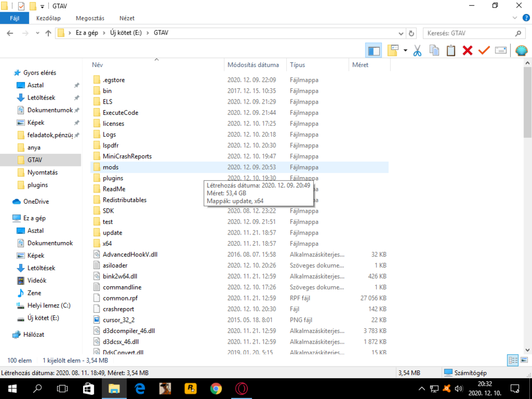Screen dimensions: 532x399
Task: Select OneDrive in navigation pane
Action: click(36, 202)
